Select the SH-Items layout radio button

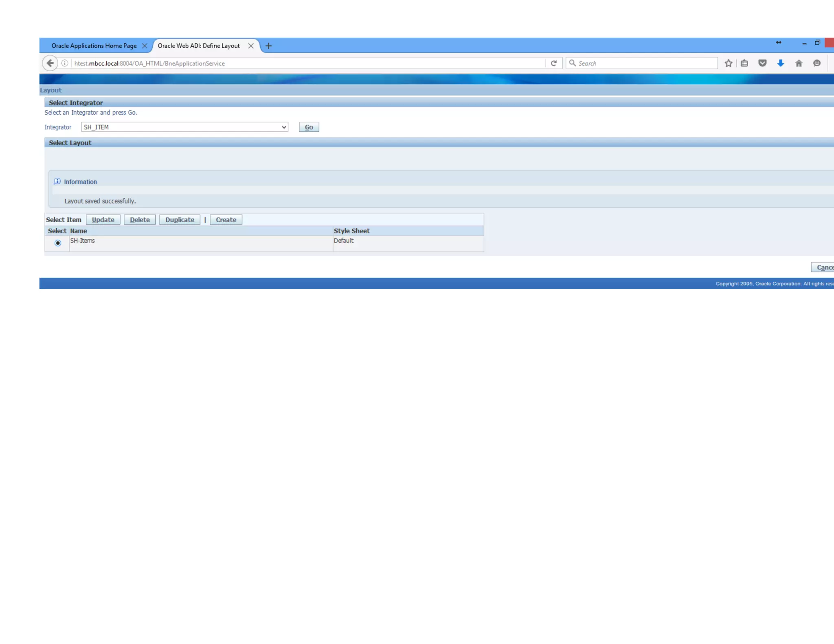[58, 243]
